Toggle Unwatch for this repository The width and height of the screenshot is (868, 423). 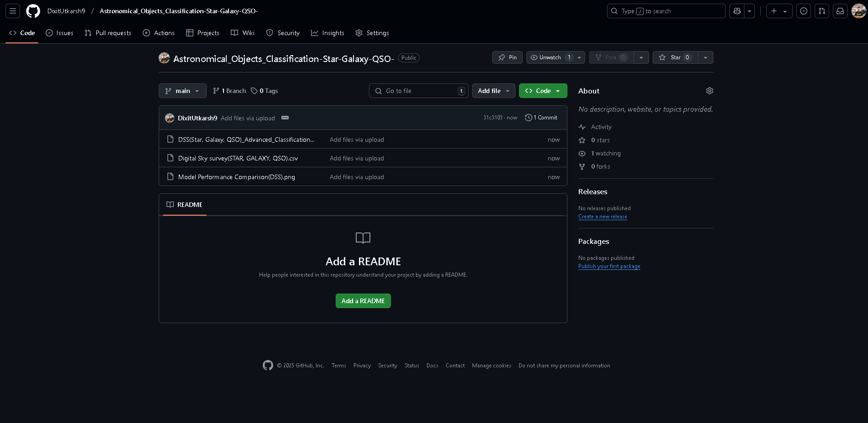click(551, 57)
